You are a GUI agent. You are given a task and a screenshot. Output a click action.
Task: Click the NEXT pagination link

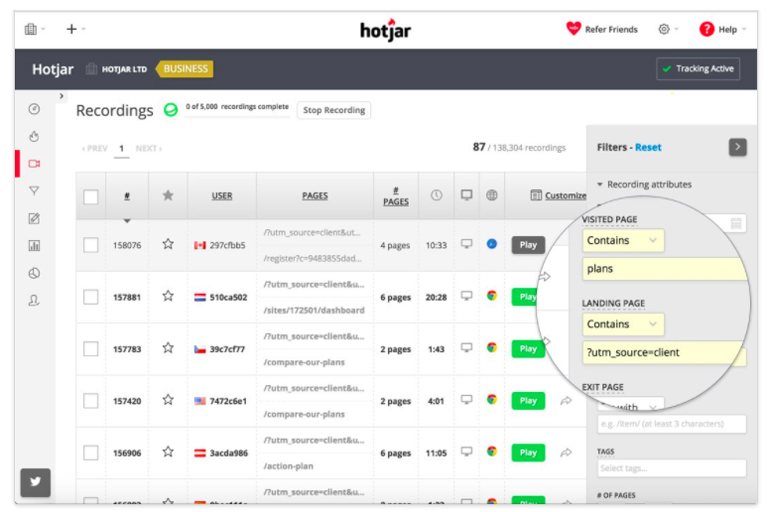148,148
